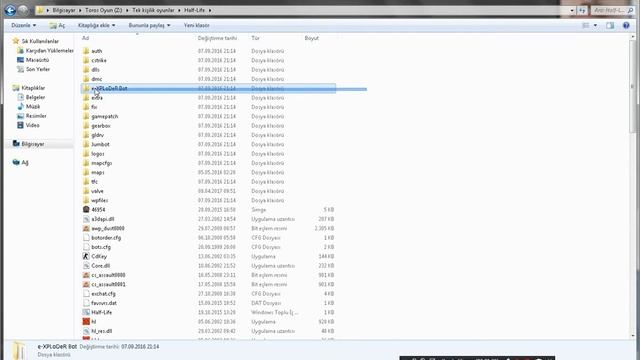The image size is (640, 360).
Task: Select the favsvrs.dat file name
Action: (x=104, y=303)
